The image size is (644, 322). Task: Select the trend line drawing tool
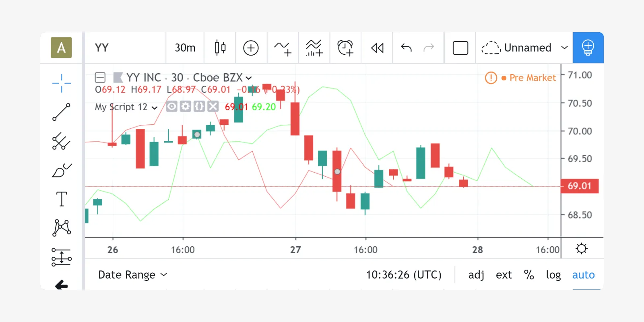tap(62, 112)
